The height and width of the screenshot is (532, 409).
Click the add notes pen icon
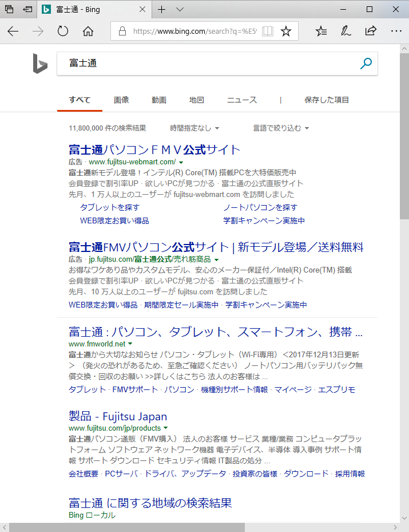[x=346, y=31]
